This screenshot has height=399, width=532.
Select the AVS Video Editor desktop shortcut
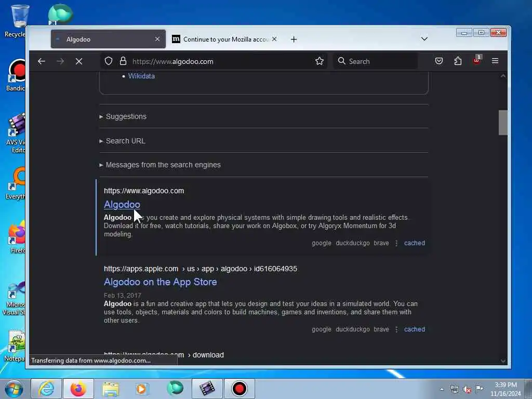coord(16,133)
